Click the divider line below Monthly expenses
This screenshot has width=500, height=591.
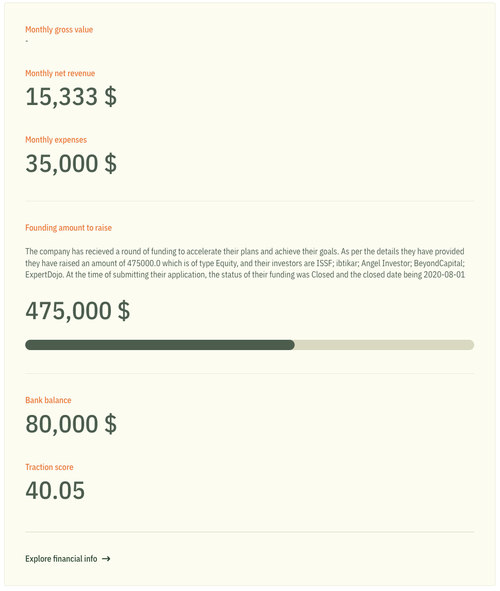pos(249,201)
